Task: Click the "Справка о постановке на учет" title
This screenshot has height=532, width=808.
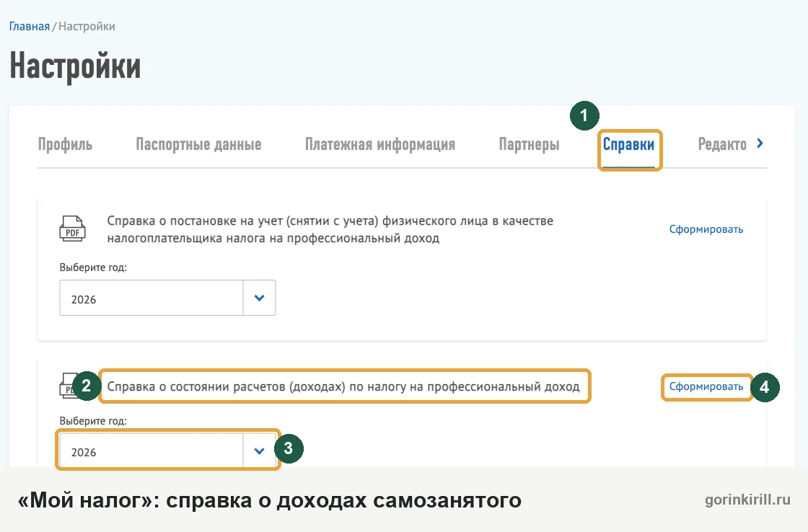Action: click(330, 229)
